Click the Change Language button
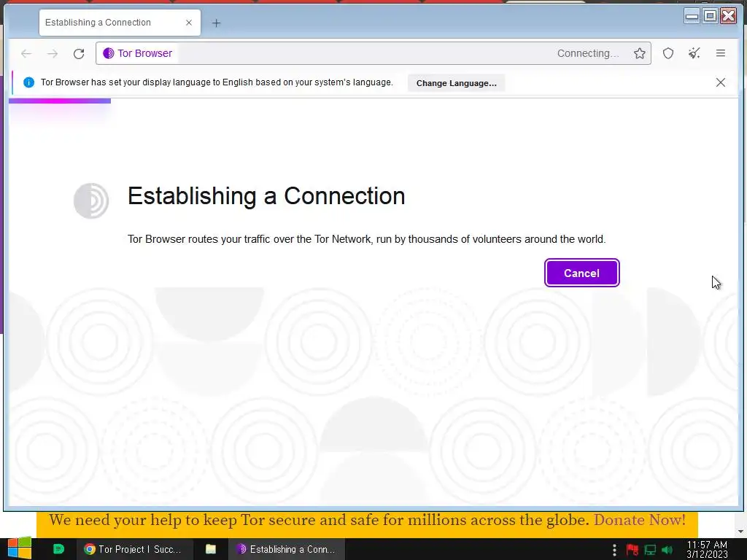Viewport: 747px width, 560px height. click(x=456, y=83)
